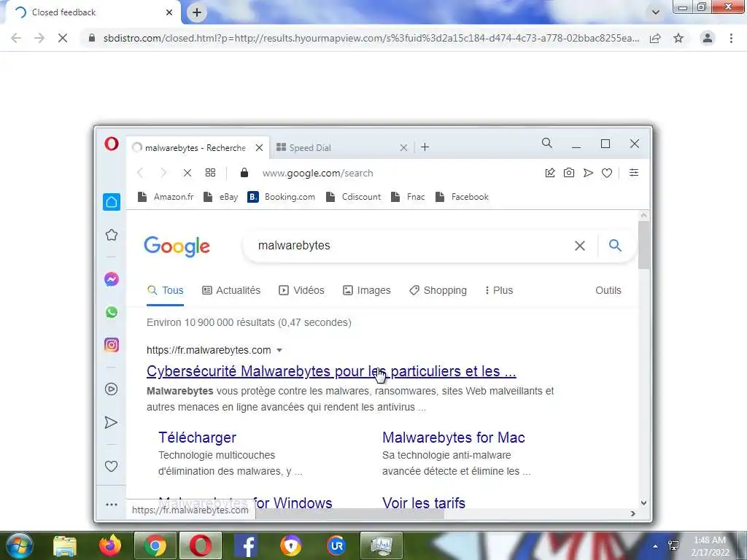Open Outils search tools
Screen dimensions: 747x560
(608, 290)
